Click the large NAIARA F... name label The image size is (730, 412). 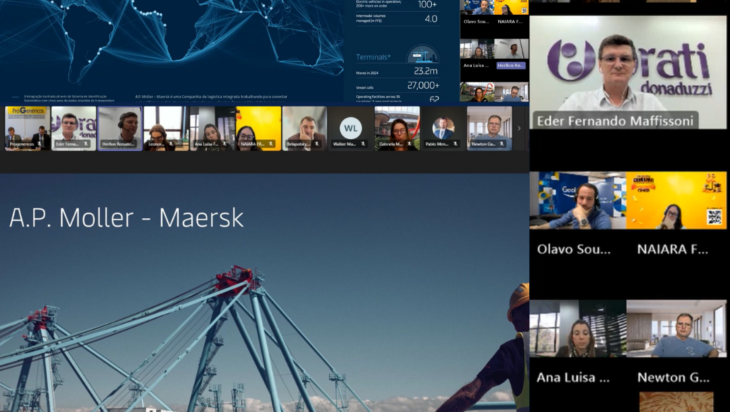point(672,250)
